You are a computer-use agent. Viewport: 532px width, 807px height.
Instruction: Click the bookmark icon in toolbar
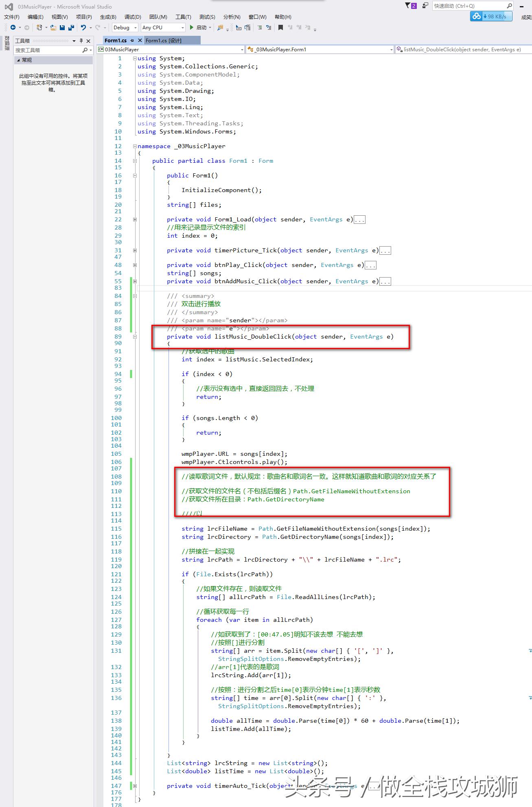click(x=280, y=28)
